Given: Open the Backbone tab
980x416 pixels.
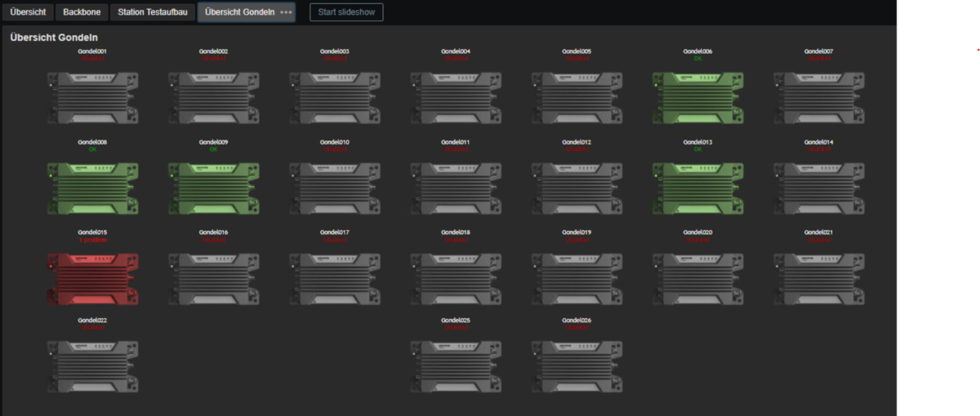Looking at the screenshot, I should click(x=82, y=12).
